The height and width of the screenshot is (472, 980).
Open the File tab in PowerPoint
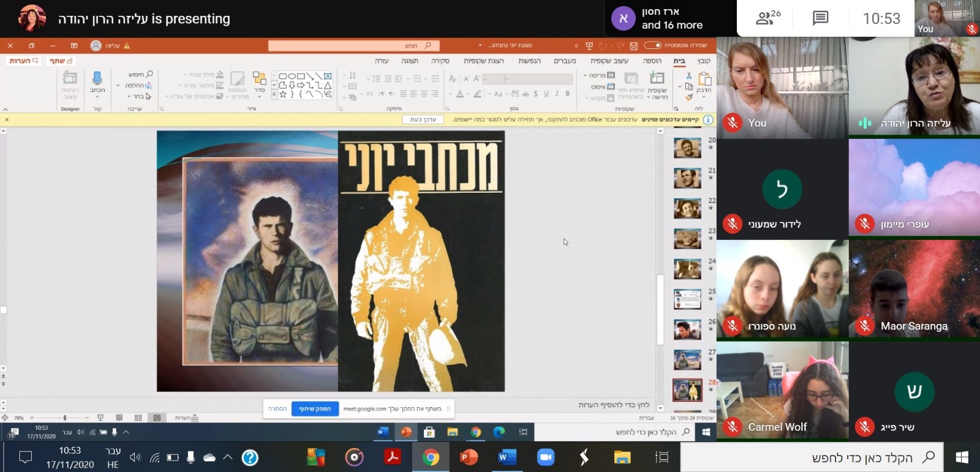pyautogui.click(x=704, y=61)
